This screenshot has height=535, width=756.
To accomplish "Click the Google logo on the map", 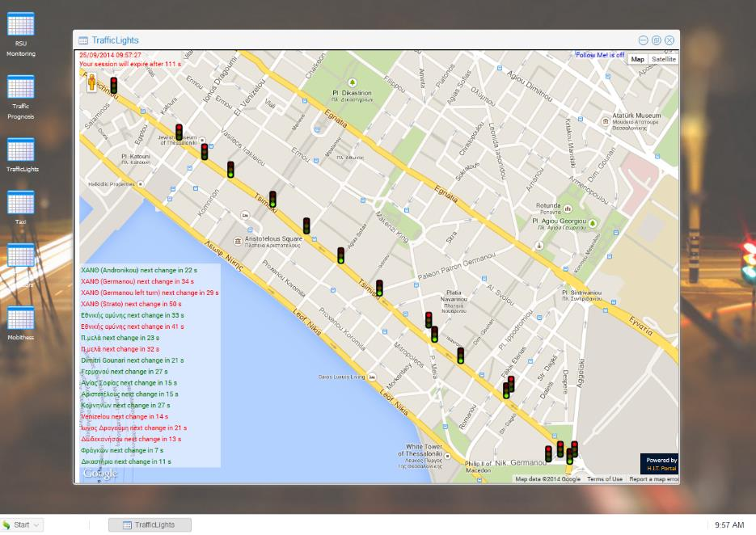I will click(99, 474).
